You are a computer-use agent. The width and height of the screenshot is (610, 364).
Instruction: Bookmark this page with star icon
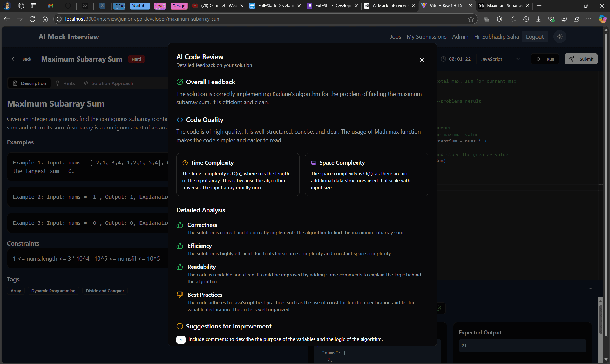coord(471,19)
